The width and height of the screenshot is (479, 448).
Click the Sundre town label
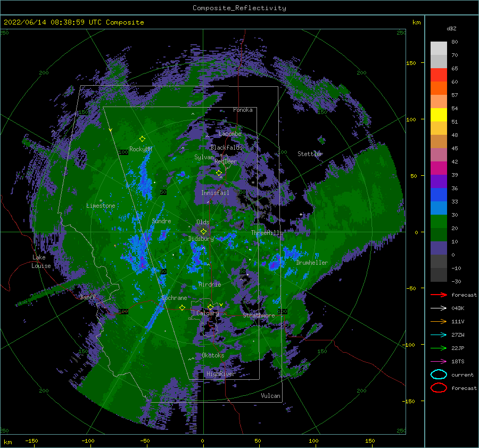161,221
